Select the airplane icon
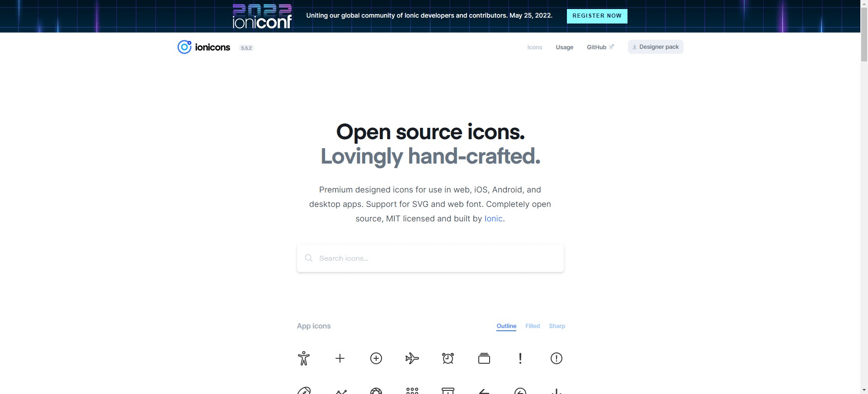Screen dimensions: 868x394 click(412, 358)
